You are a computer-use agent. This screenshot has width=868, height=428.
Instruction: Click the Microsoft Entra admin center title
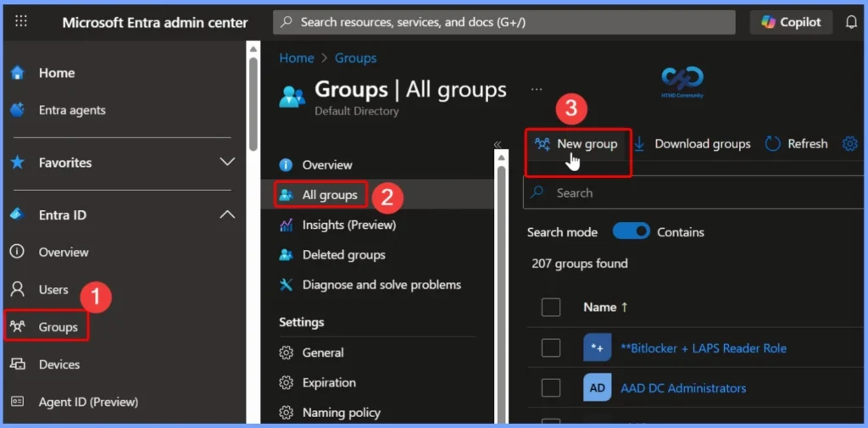(x=155, y=23)
